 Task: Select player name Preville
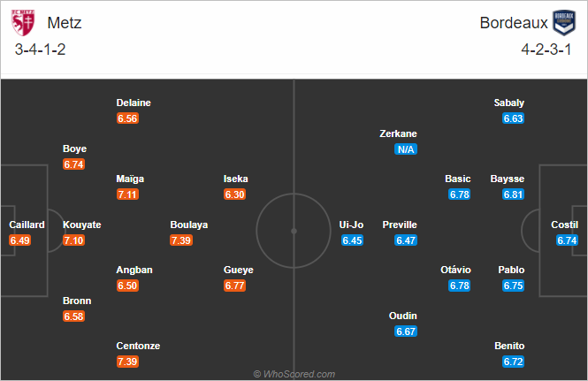[x=400, y=225]
